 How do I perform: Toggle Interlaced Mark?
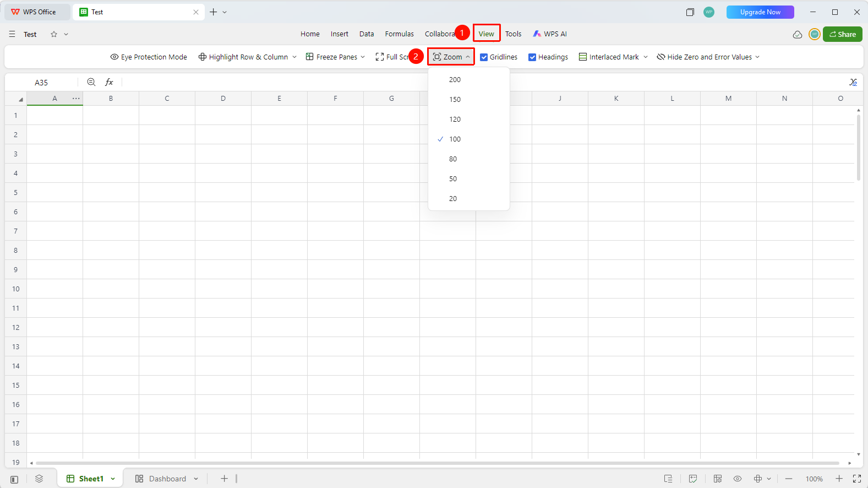click(609, 57)
